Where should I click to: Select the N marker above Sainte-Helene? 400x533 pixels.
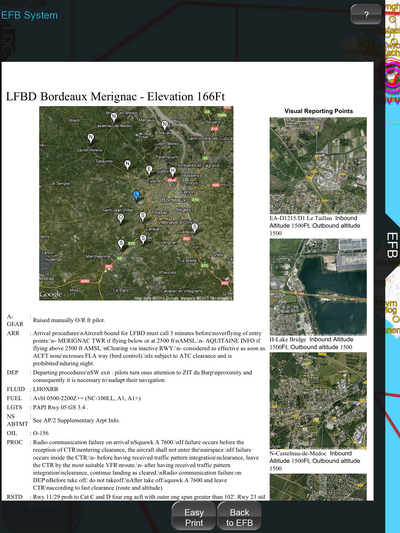pyautogui.click(x=90, y=139)
